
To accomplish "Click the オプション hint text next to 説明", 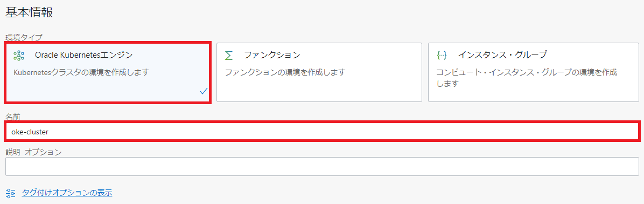I will click(43, 152).
